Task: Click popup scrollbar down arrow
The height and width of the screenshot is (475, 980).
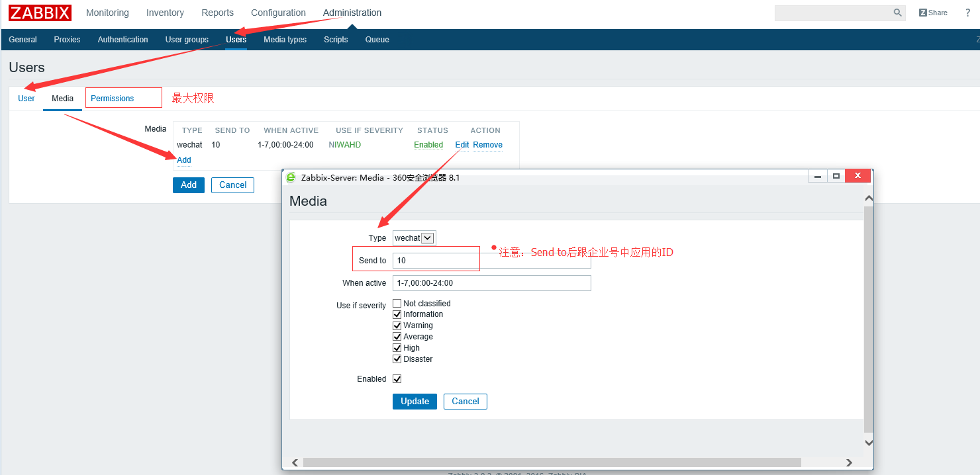Action: click(x=869, y=443)
